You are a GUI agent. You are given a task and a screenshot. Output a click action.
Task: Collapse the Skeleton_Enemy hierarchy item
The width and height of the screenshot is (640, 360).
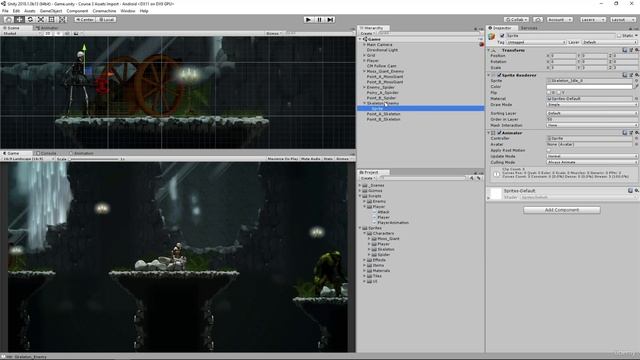click(364, 103)
